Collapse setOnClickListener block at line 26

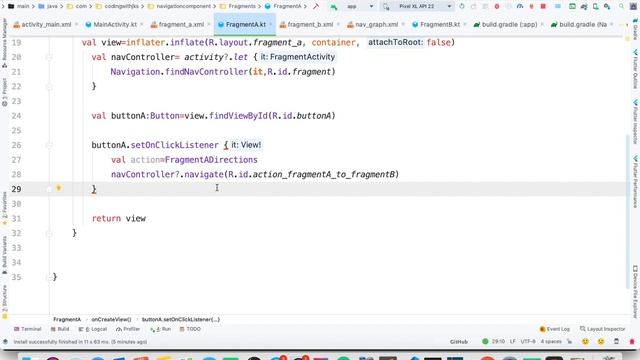tap(49, 145)
